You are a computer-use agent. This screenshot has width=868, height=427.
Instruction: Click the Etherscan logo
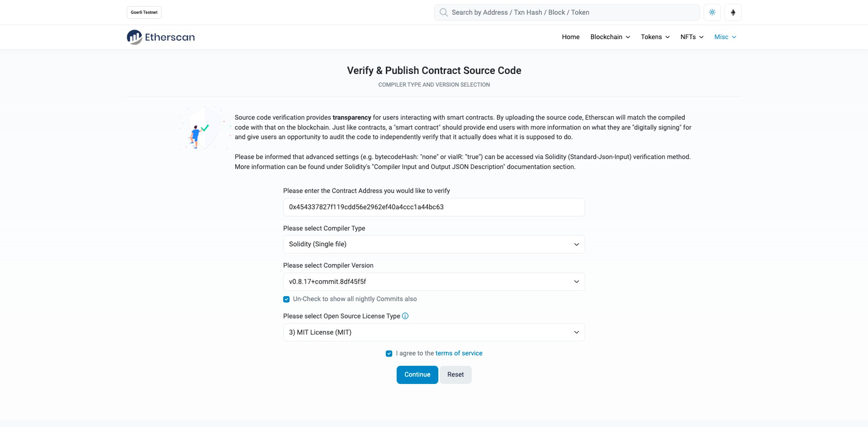pos(161,37)
